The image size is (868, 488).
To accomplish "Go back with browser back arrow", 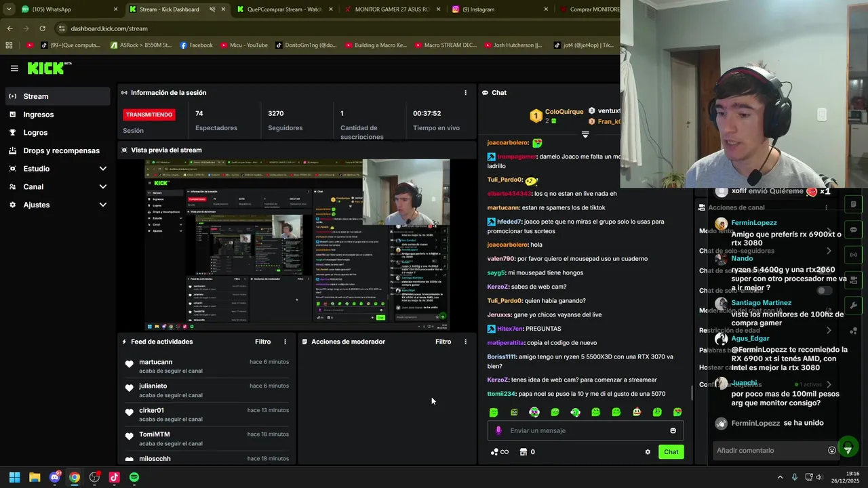I will click(x=9, y=28).
